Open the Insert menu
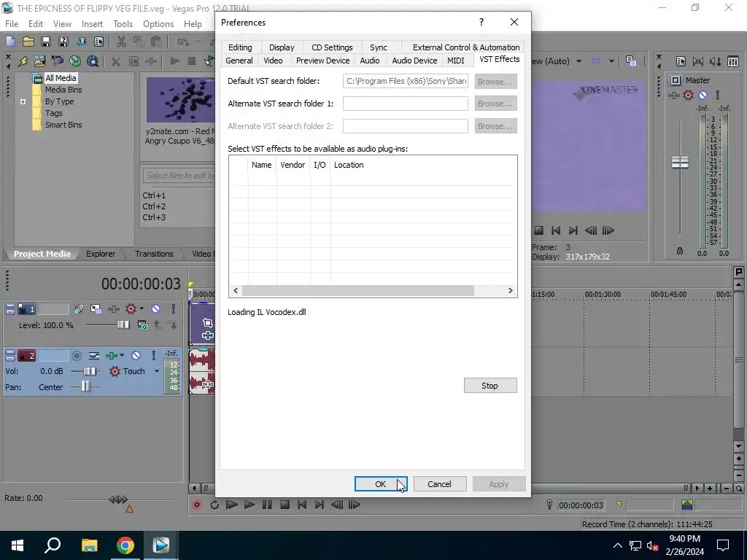 (x=92, y=24)
